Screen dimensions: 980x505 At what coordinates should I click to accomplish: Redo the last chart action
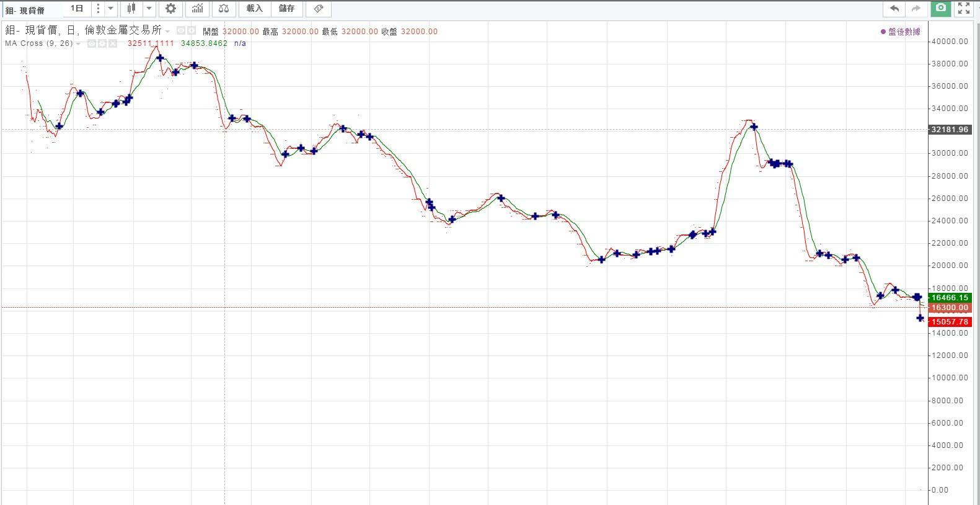pos(916,8)
